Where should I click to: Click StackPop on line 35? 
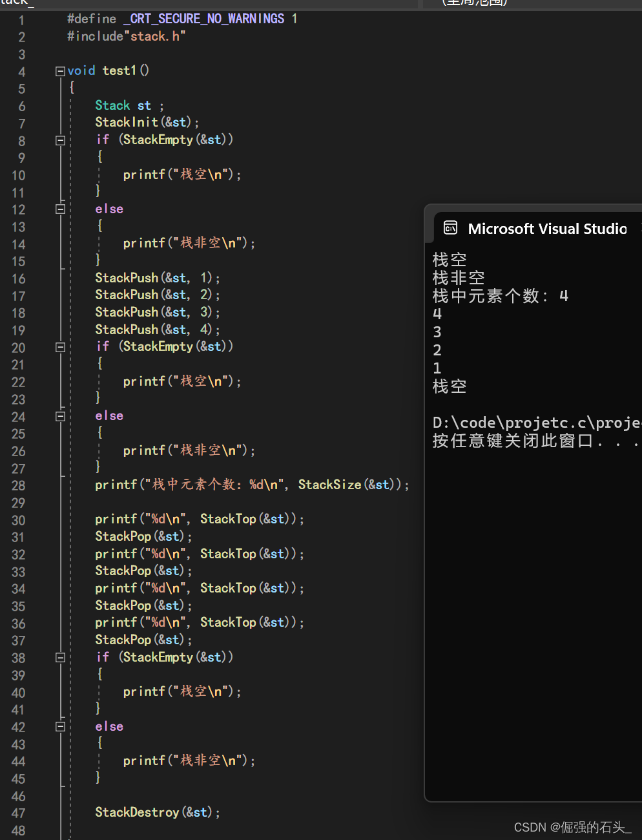[x=123, y=605]
